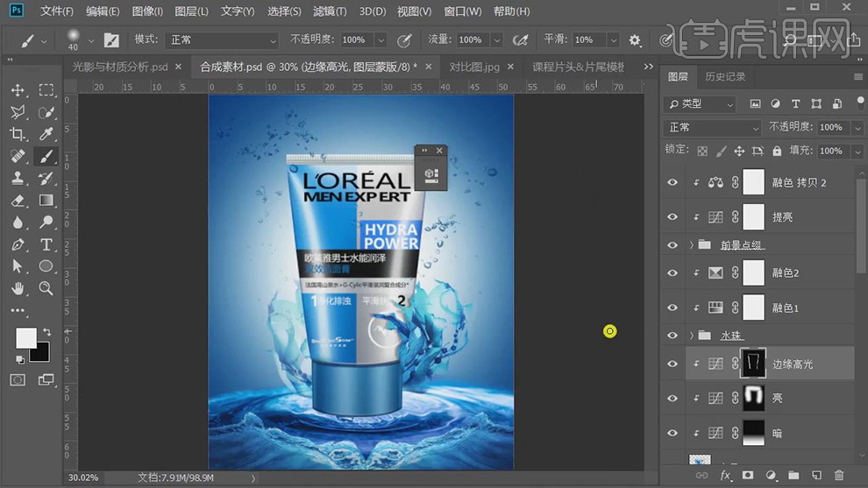Select the Hand tool
Image resolution: width=868 pixels, height=488 pixels.
pyautogui.click(x=18, y=288)
